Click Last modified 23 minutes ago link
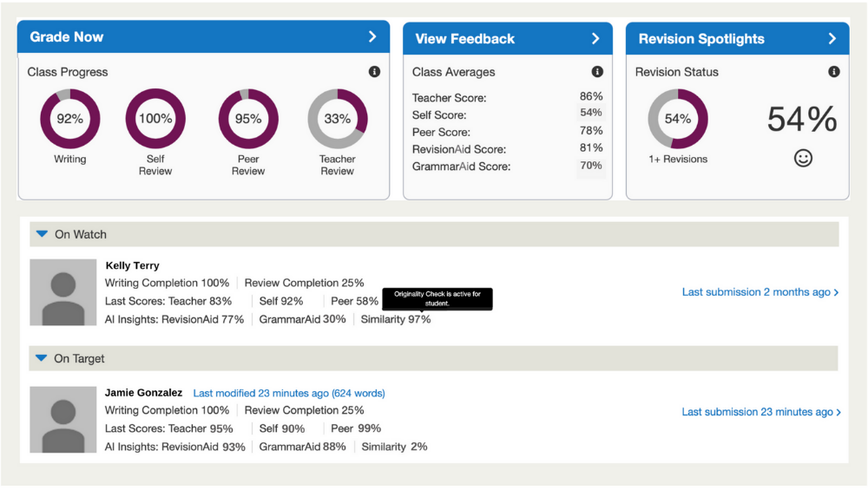 [x=289, y=393]
